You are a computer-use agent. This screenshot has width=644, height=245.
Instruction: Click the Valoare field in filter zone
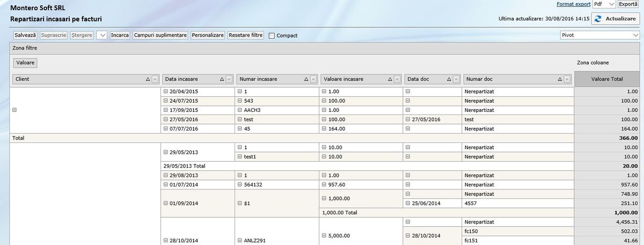pyautogui.click(x=25, y=63)
